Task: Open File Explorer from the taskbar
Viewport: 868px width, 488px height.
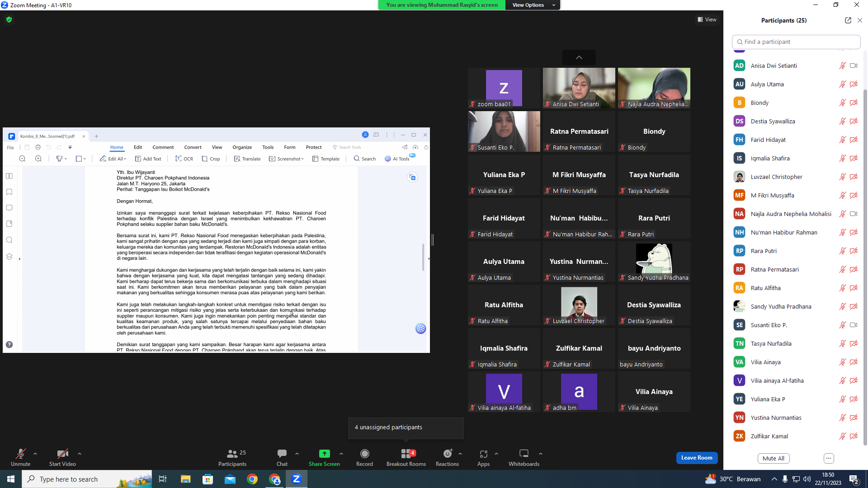Action: click(185, 479)
